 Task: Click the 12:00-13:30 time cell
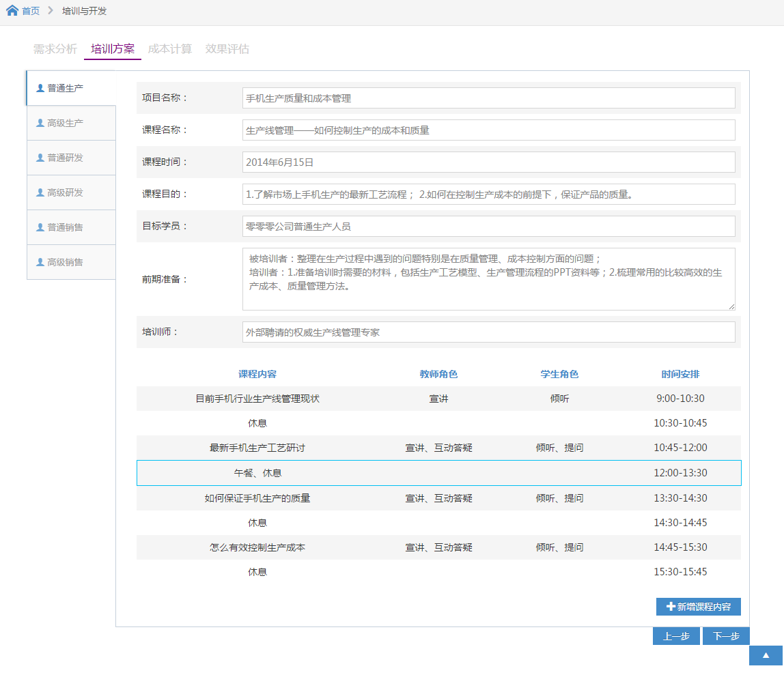[x=680, y=473]
